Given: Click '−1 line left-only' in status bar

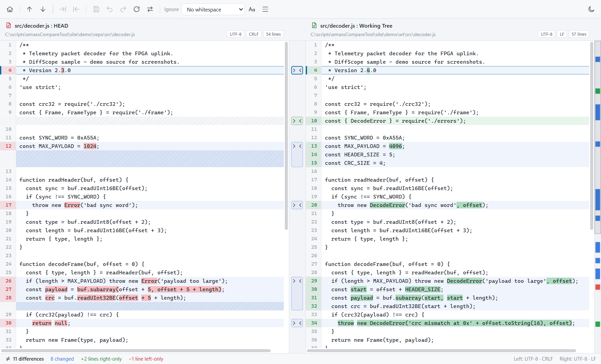Looking at the screenshot, I should pos(146,359).
